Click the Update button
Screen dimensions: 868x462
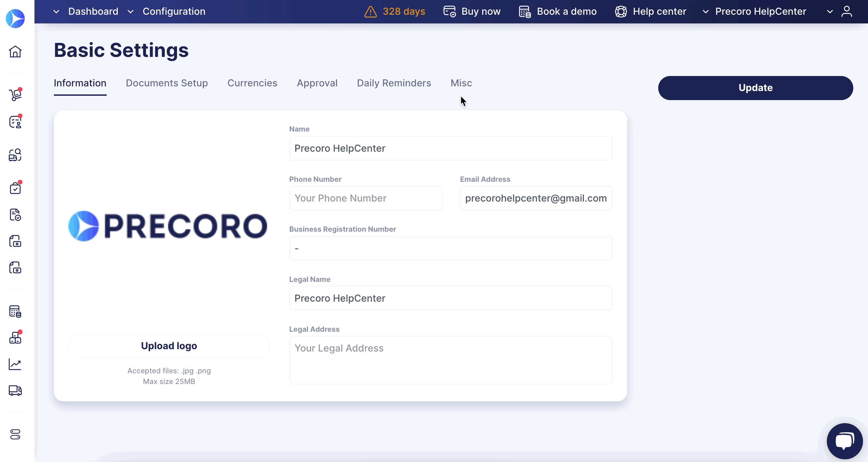tap(756, 88)
